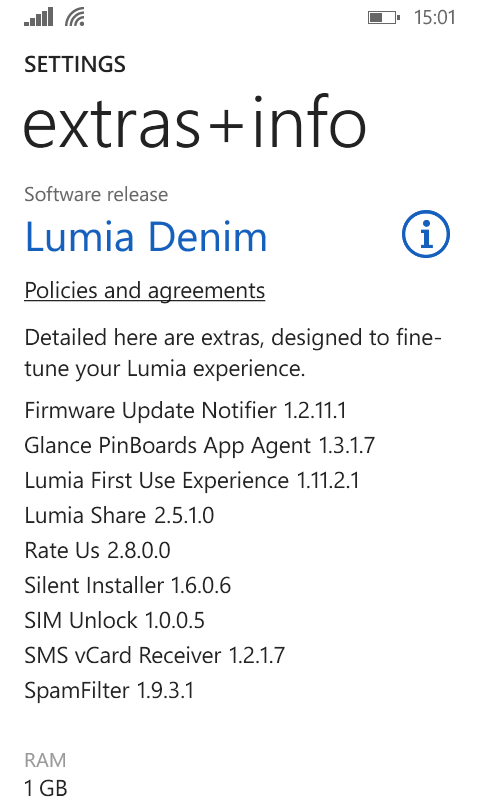Image resolution: width=480 pixels, height=800 pixels.
Task: Tap the battery indicator icon
Action: [x=384, y=18]
